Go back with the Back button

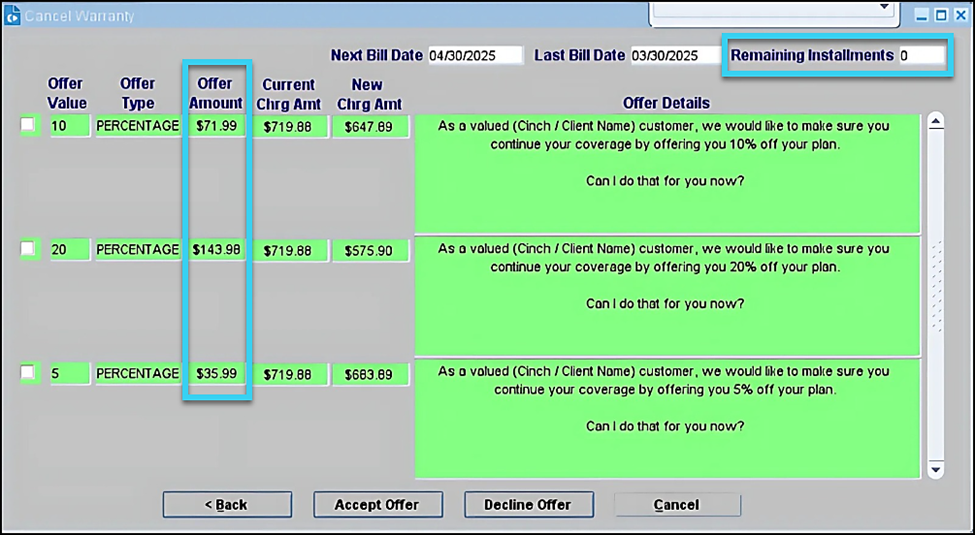click(227, 504)
